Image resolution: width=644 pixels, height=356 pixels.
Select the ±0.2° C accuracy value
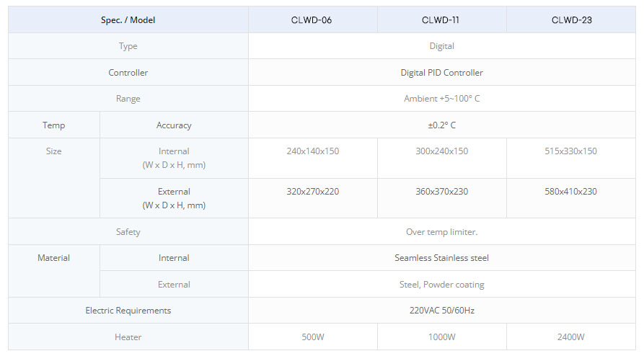click(441, 125)
